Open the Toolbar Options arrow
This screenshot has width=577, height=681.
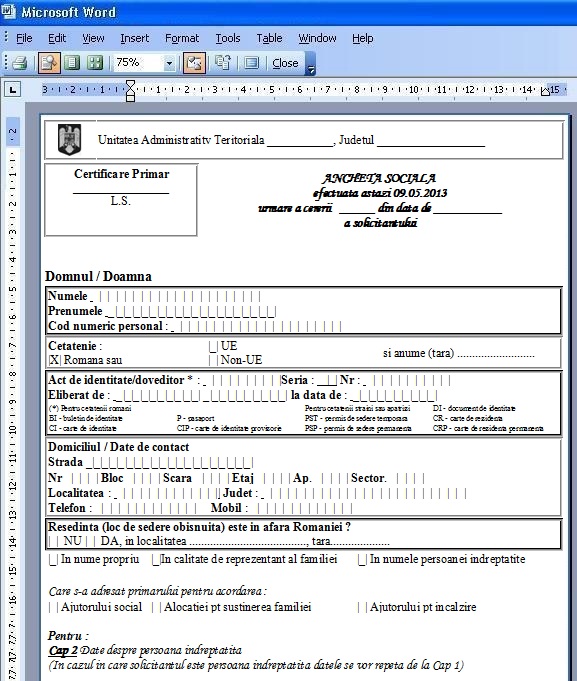click(311, 64)
